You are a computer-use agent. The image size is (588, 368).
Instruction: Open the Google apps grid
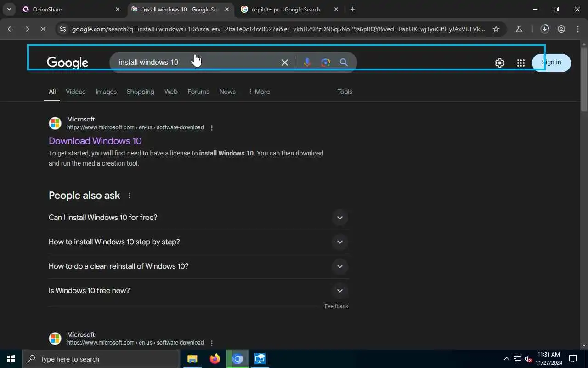pyautogui.click(x=520, y=63)
